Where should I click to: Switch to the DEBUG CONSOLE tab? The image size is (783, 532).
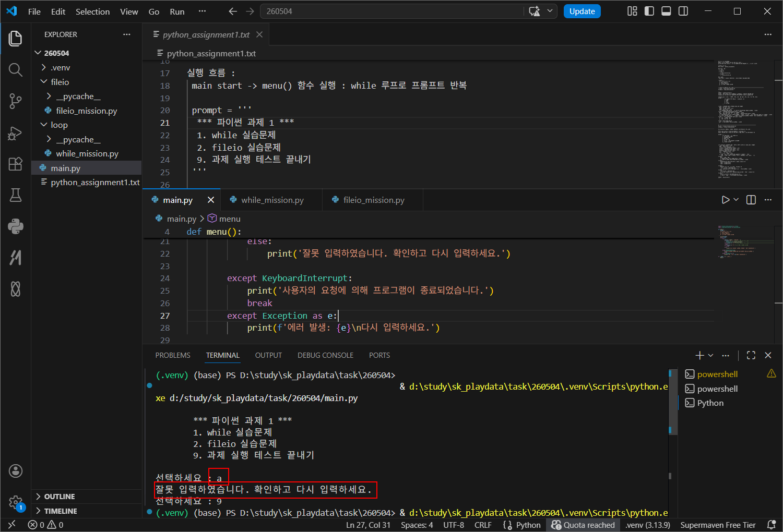pos(325,355)
